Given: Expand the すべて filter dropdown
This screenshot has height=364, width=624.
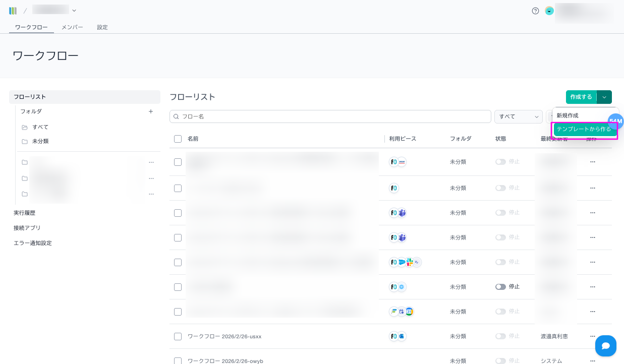Looking at the screenshot, I should [x=518, y=116].
